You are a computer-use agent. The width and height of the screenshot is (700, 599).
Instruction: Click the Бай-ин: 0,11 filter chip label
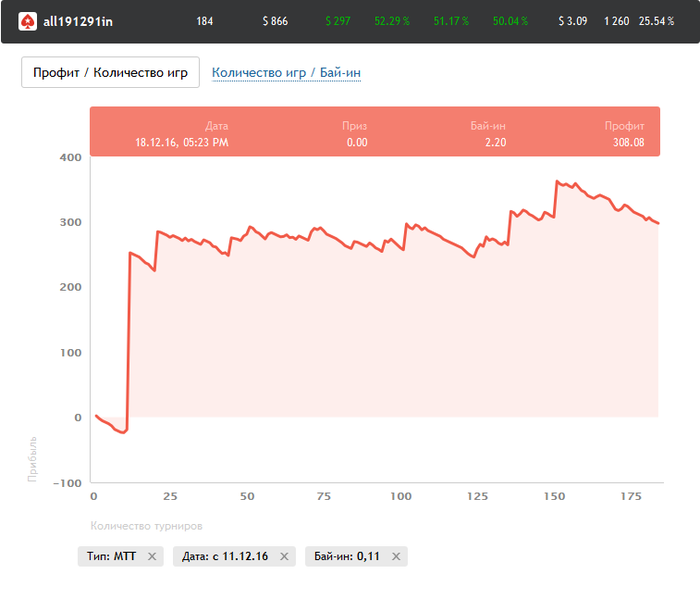pyautogui.click(x=347, y=557)
